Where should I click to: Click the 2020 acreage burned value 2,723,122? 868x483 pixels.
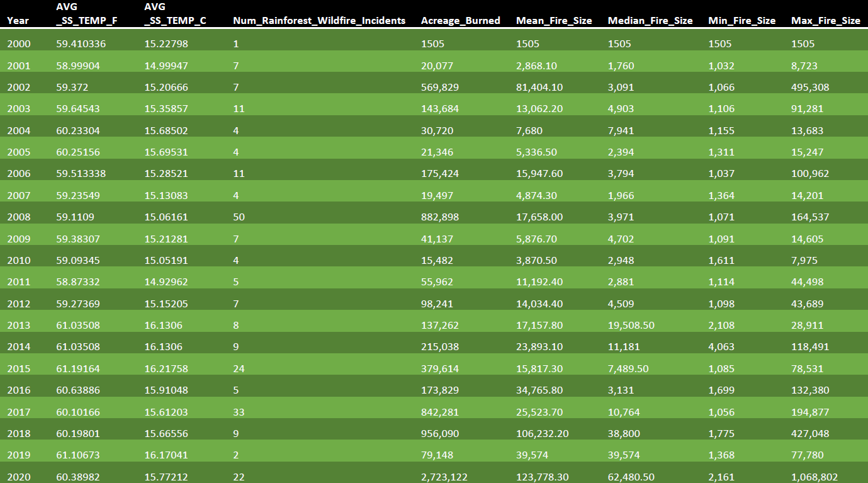pos(444,477)
